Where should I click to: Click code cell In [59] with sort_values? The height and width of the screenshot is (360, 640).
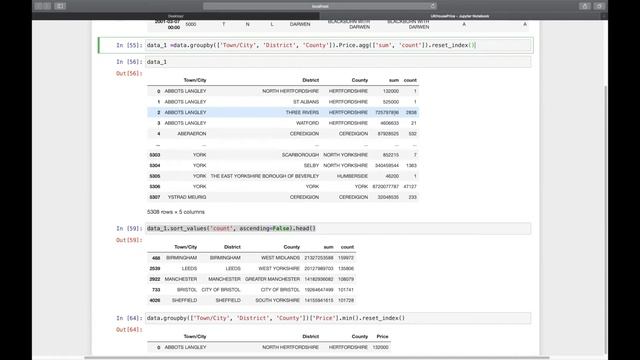click(x=339, y=229)
